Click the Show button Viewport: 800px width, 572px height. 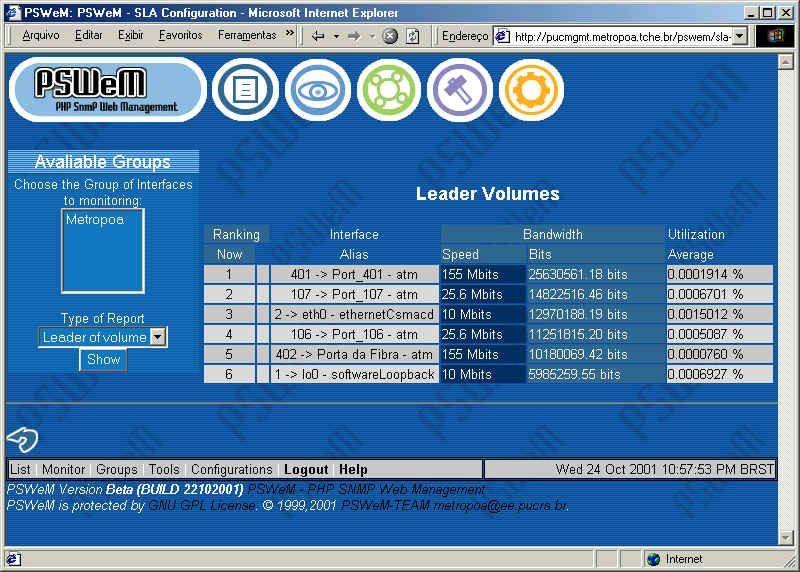tap(103, 360)
